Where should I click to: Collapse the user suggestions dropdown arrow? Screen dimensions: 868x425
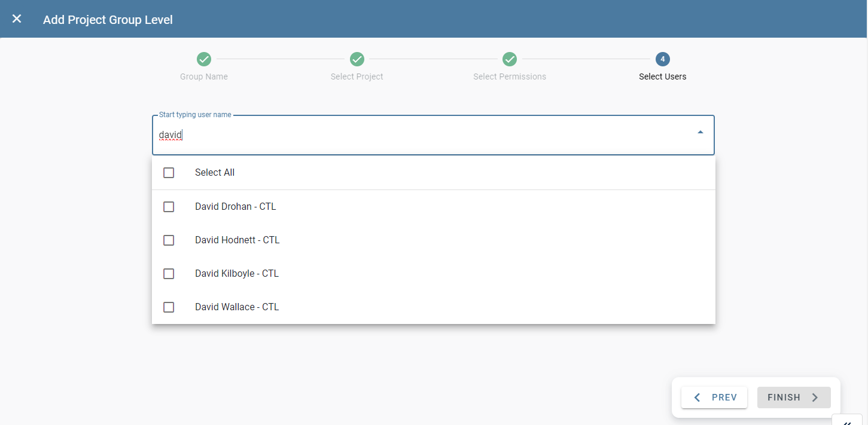(x=699, y=132)
